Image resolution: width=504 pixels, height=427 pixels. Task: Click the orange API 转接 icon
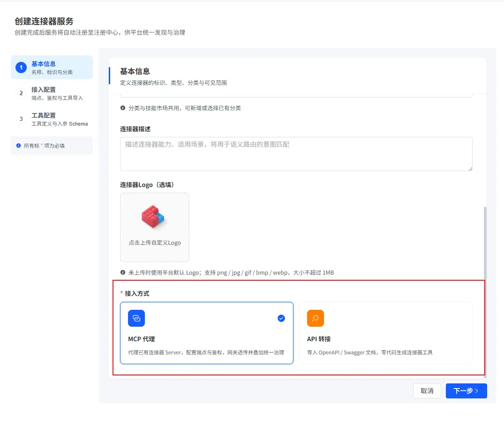[316, 318]
